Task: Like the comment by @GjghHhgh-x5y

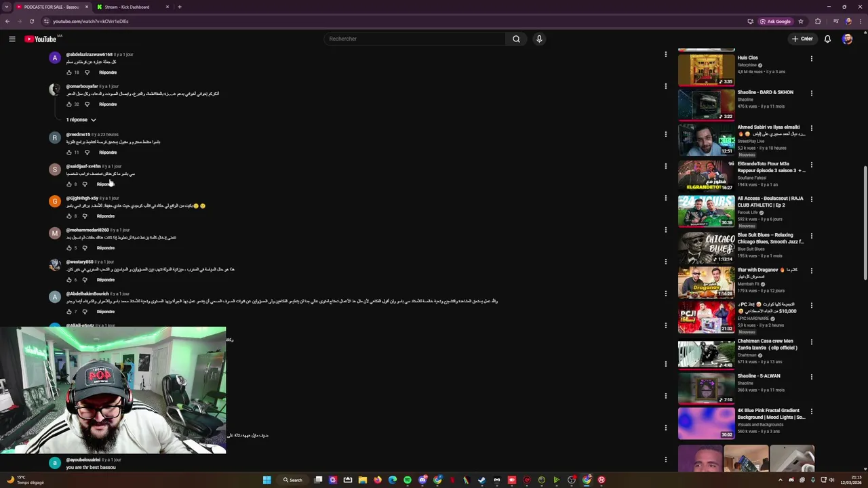Action: [69, 216]
